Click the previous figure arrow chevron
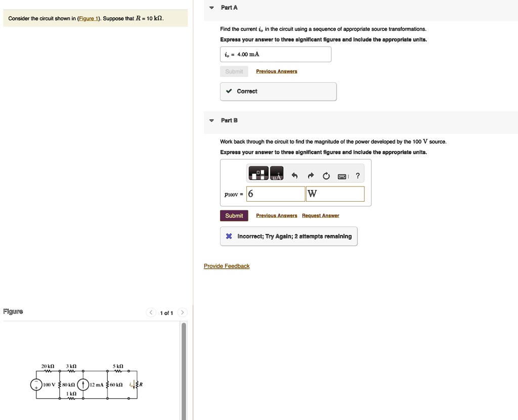This screenshot has width=518, height=420. [x=151, y=312]
